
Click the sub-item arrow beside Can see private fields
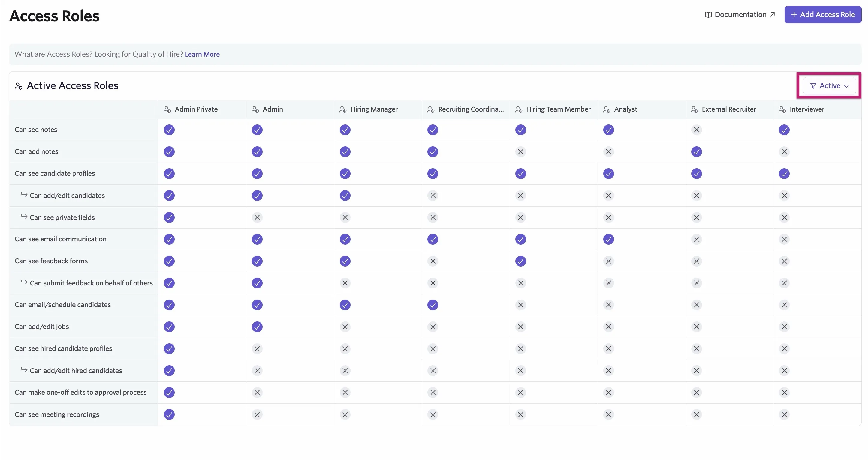point(24,216)
